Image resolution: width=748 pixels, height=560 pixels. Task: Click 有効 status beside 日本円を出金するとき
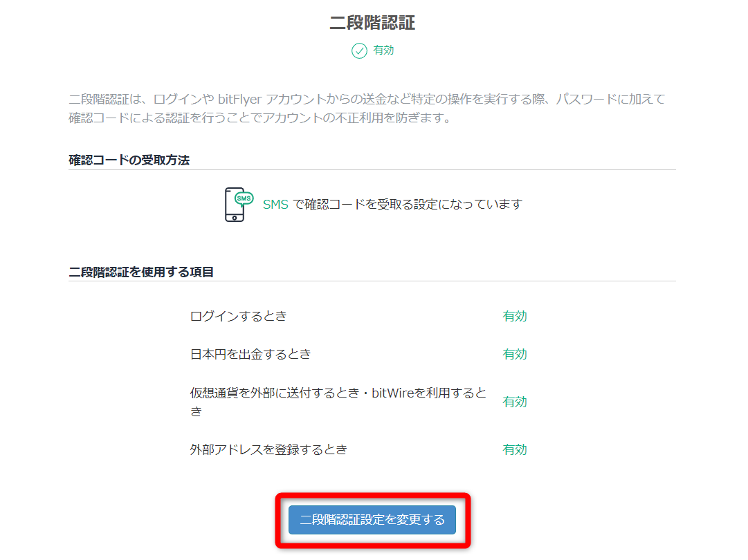click(x=514, y=354)
